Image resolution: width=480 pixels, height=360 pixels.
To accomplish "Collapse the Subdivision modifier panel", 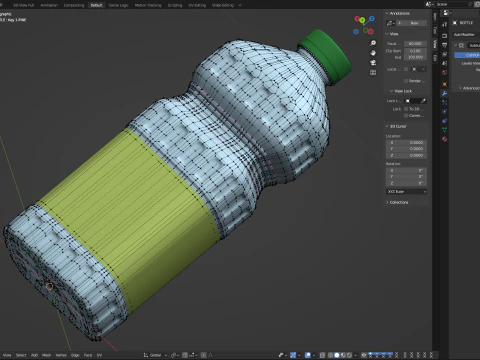I will tap(456, 45).
